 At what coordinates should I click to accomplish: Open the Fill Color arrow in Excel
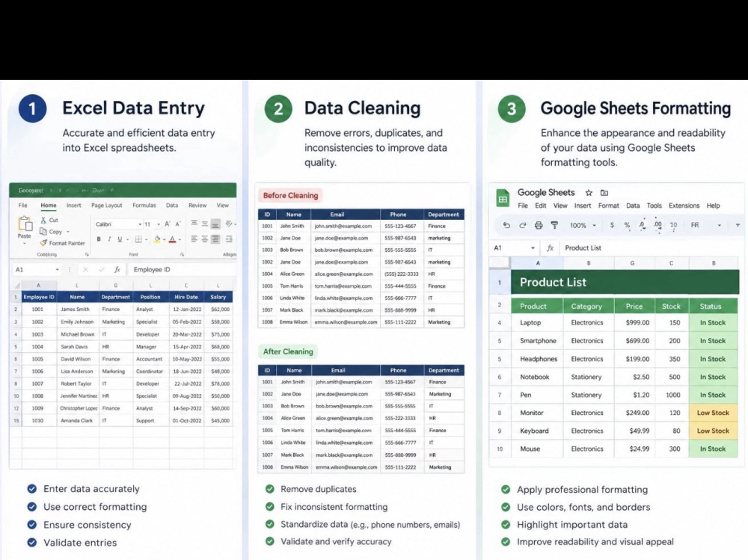tap(164, 239)
